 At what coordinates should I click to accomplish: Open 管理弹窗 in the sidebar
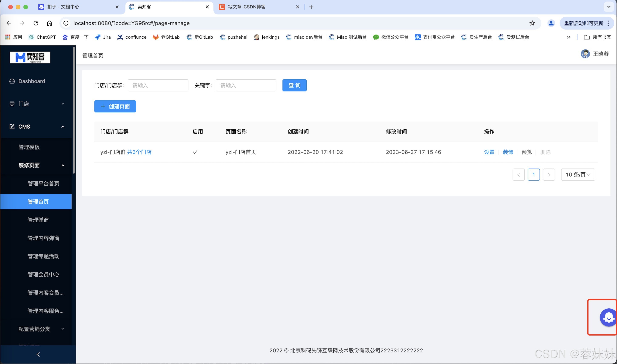(x=38, y=220)
